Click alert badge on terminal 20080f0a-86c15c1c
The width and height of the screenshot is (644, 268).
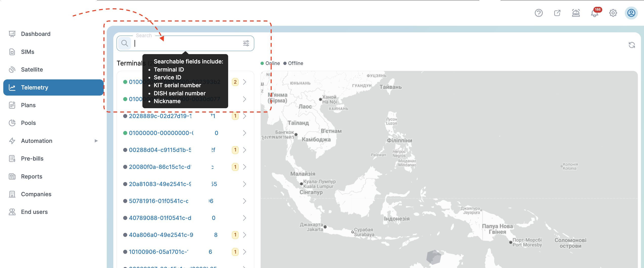pos(235,167)
